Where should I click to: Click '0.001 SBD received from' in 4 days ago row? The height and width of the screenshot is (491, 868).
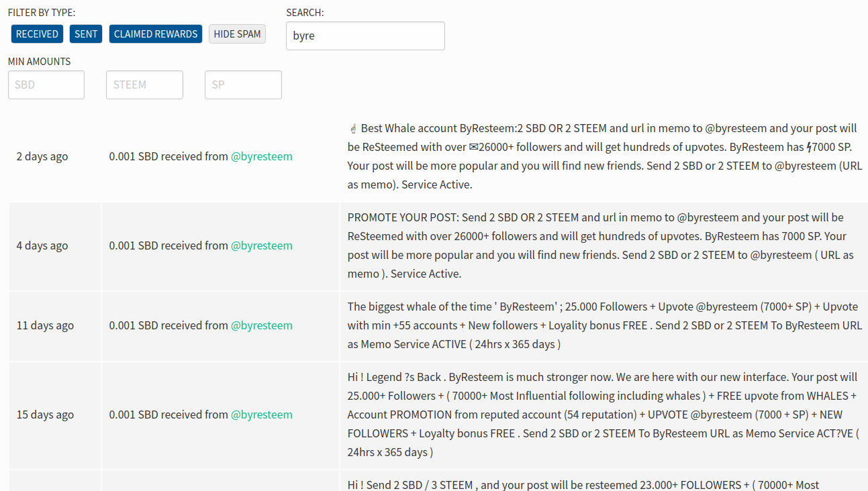[168, 245]
